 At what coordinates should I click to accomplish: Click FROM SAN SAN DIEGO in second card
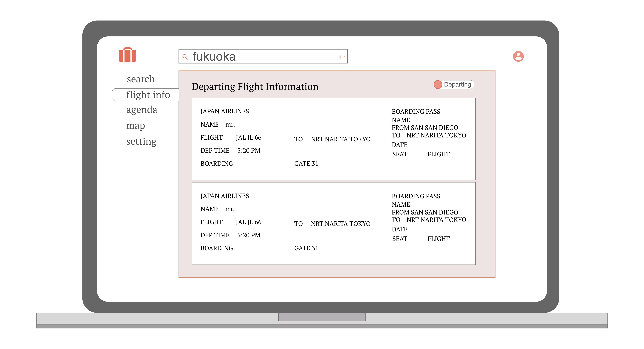coord(425,212)
